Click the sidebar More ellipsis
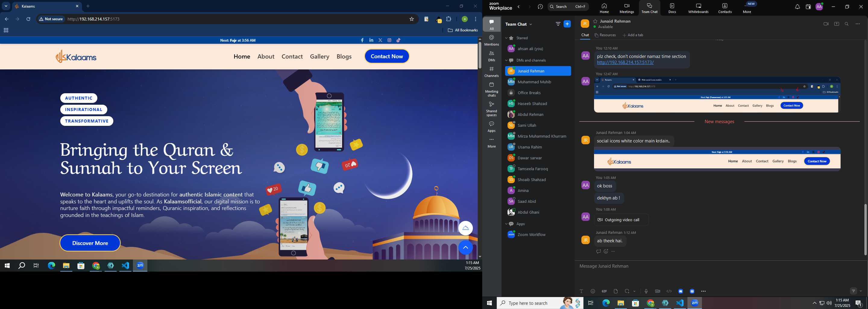868x309 pixels. tap(492, 143)
